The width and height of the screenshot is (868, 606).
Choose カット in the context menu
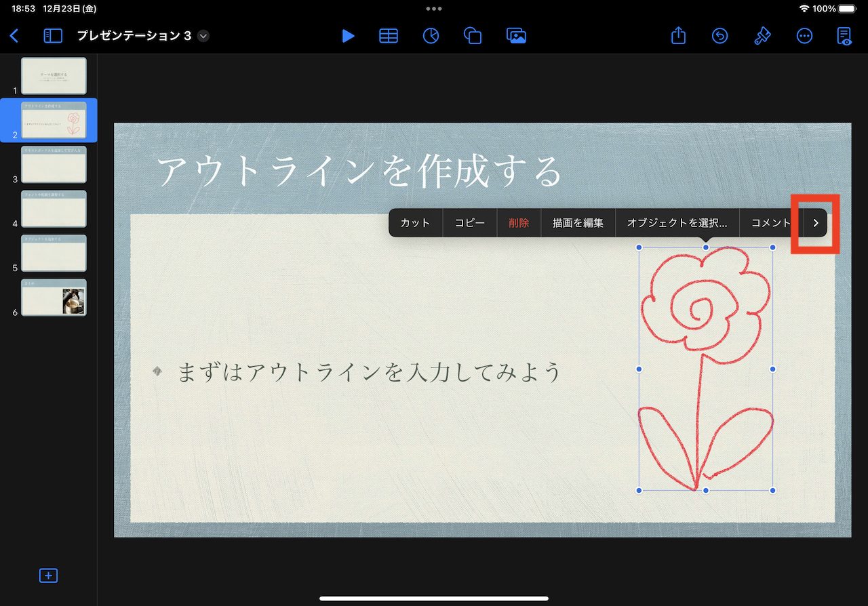pos(415,223)
